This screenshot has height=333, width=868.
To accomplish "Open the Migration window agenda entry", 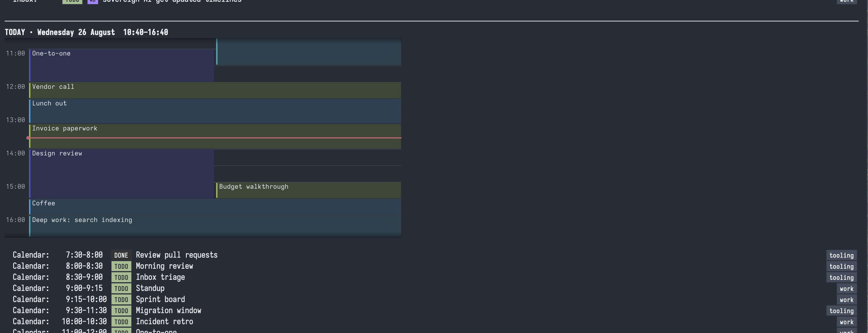I will tap(168, 311).
